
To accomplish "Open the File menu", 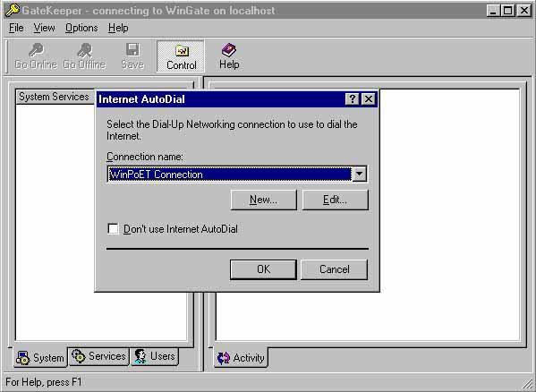I will click(16, 28).
